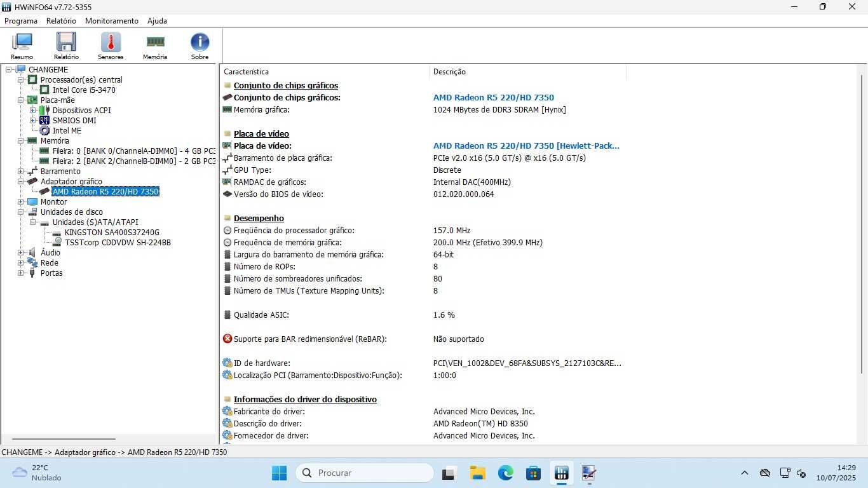Select the 157.0 MHz GPU frequency value
The width and height of the screenshot is (868, 488).
pyautogui.click(x=452, y=231)
